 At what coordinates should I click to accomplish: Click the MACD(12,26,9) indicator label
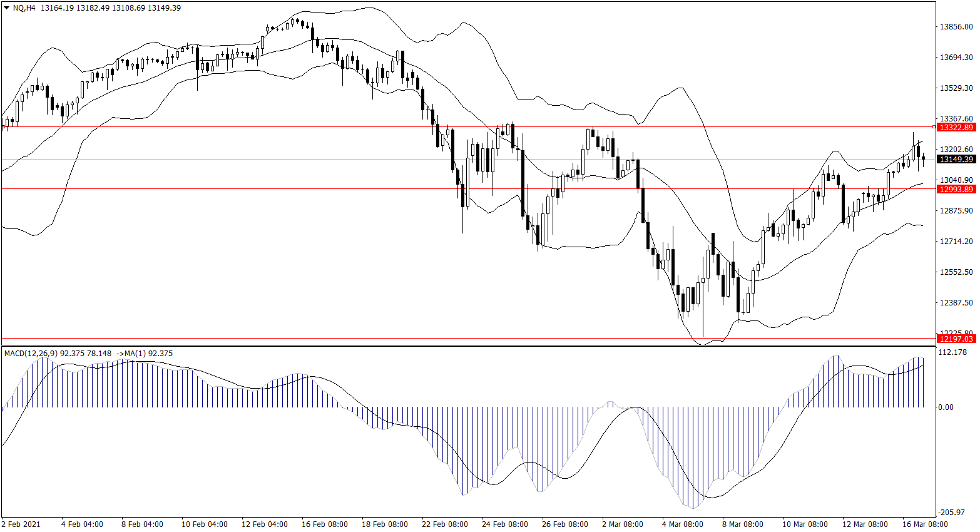tap(30, 354)
